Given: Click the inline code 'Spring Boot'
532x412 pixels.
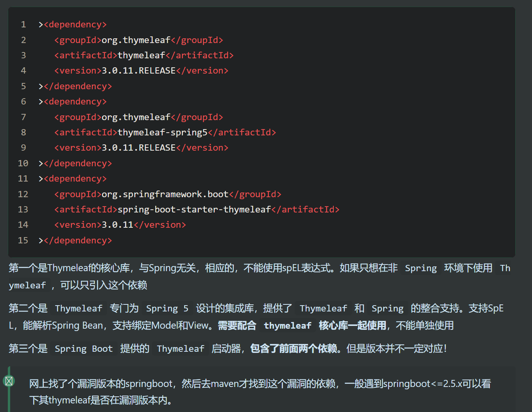Looking at the screenshot, I should (x=84, y=349).
